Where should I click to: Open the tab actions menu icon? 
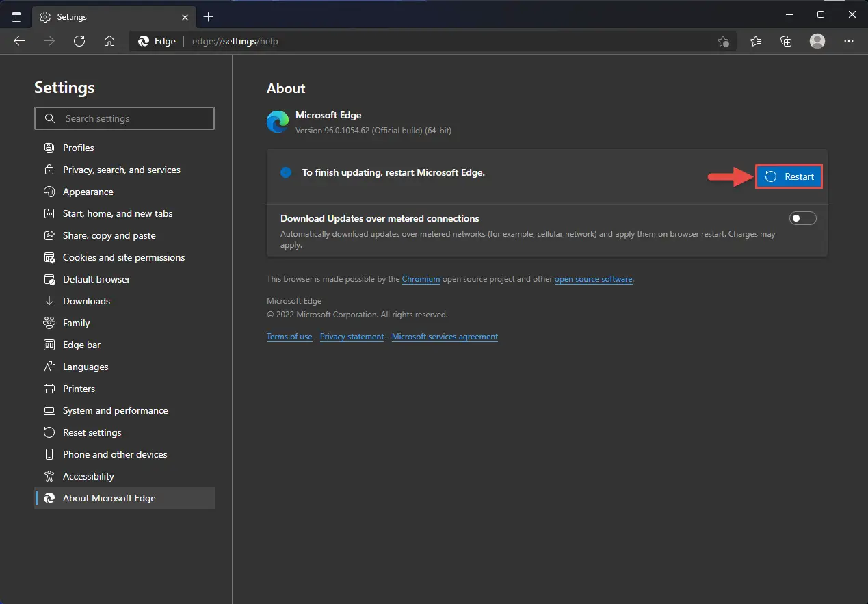16,16
